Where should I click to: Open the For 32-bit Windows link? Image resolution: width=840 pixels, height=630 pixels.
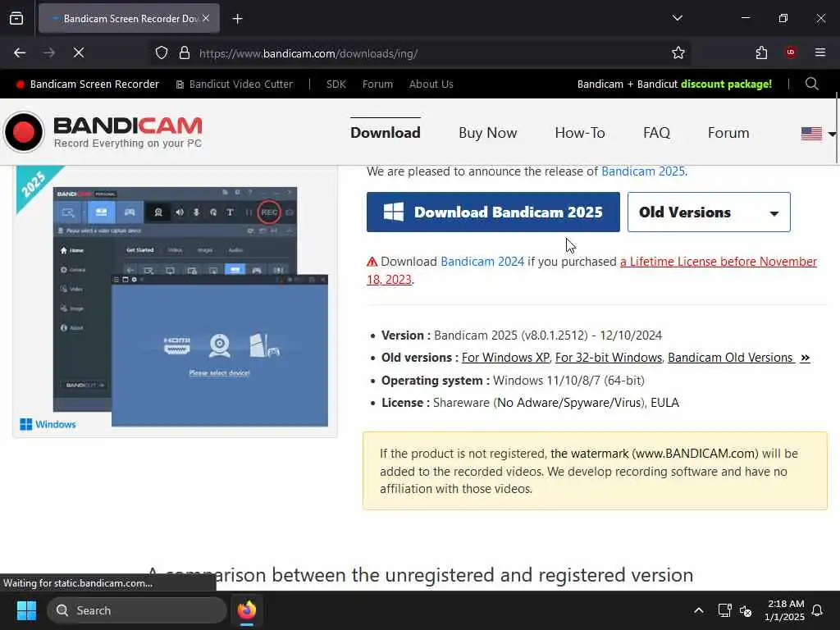coord(609,358)
